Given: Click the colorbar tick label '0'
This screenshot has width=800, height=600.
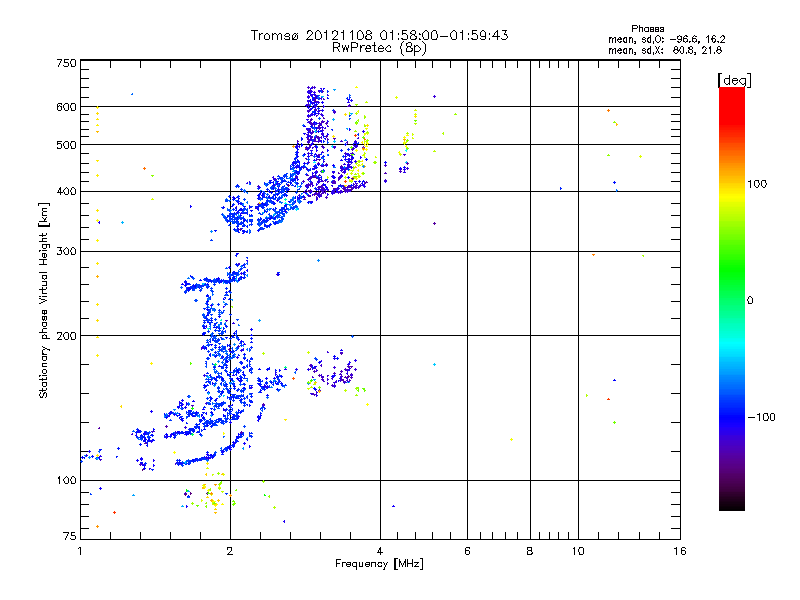Looking at the screenshot, I should tap(750, 301).
